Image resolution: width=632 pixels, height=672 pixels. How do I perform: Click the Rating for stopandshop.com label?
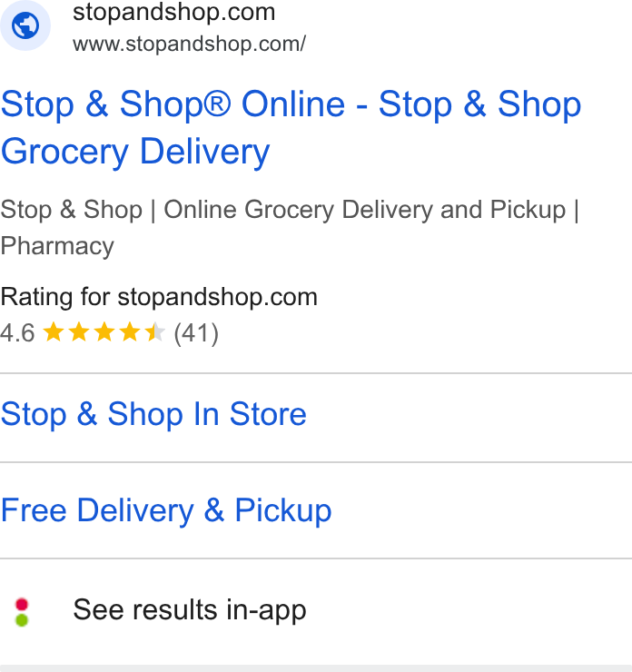(x=159, y=297)
